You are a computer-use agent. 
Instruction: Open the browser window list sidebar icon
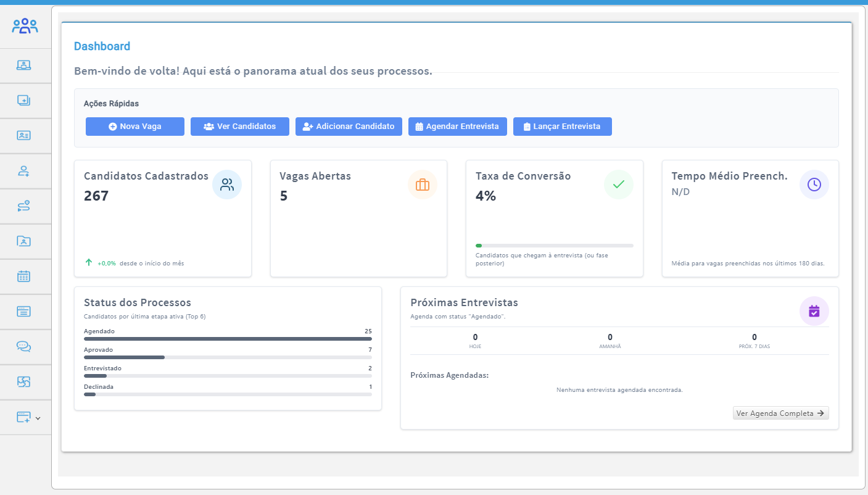pyautogui.click(x=24, y=312)
